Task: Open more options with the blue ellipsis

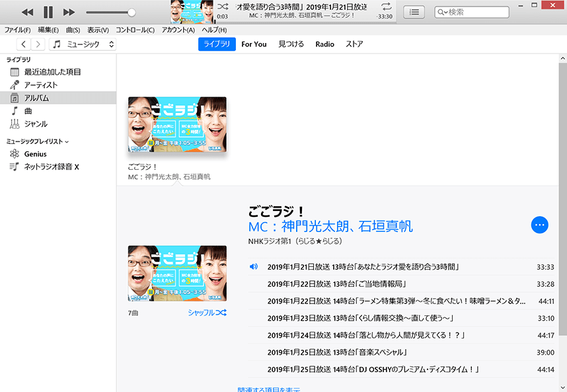Action: [540, 225]
